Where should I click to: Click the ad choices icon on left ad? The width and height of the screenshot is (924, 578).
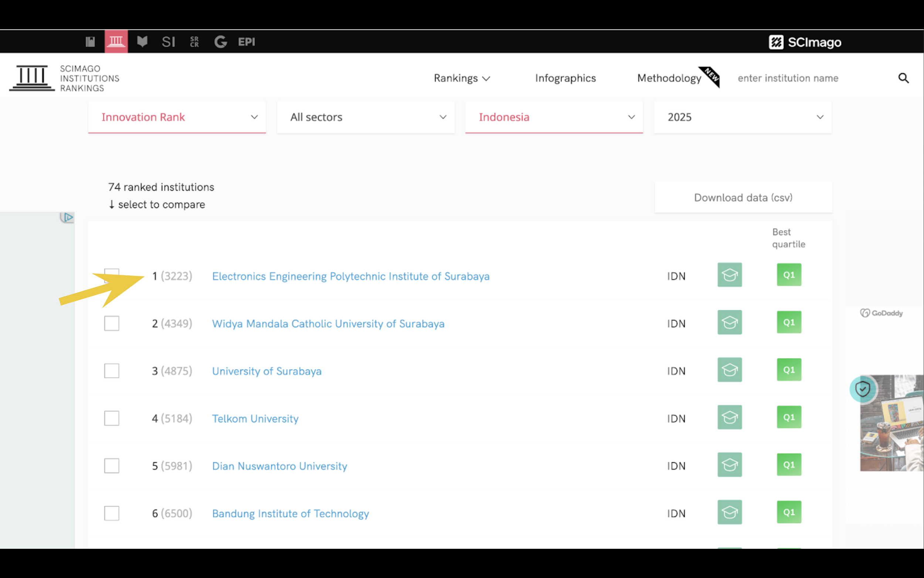pos(68,217)
